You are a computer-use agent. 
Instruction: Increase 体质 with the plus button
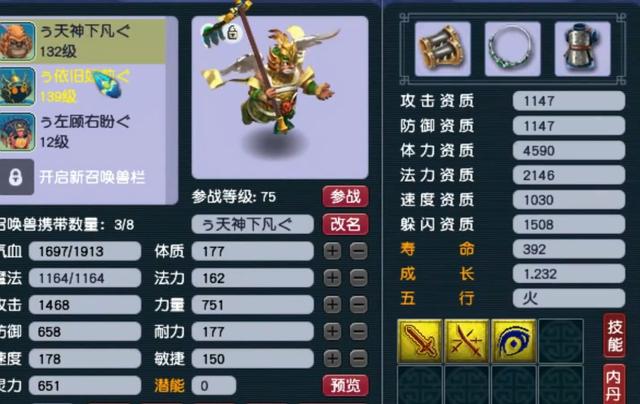[x=332, y=251]
